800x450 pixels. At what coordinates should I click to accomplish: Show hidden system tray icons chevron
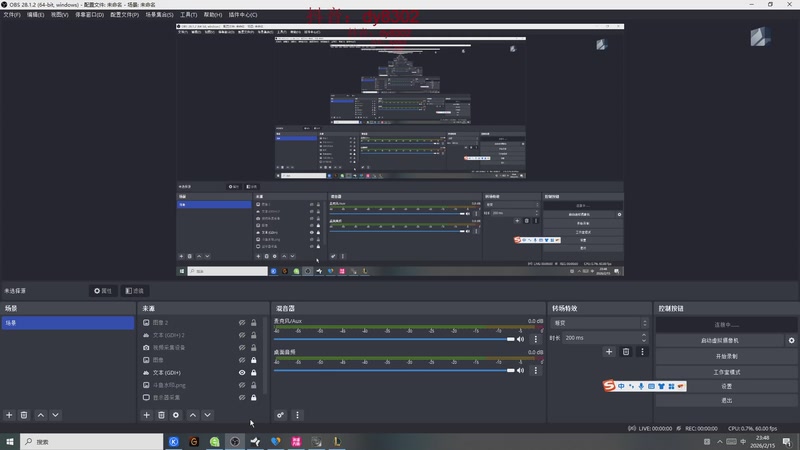coord(719,441)
